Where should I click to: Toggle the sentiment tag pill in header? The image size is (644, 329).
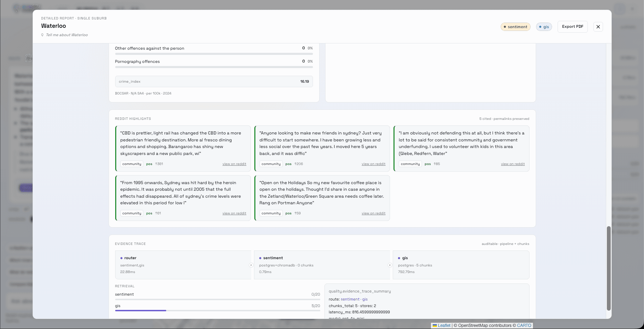[515, 27]
